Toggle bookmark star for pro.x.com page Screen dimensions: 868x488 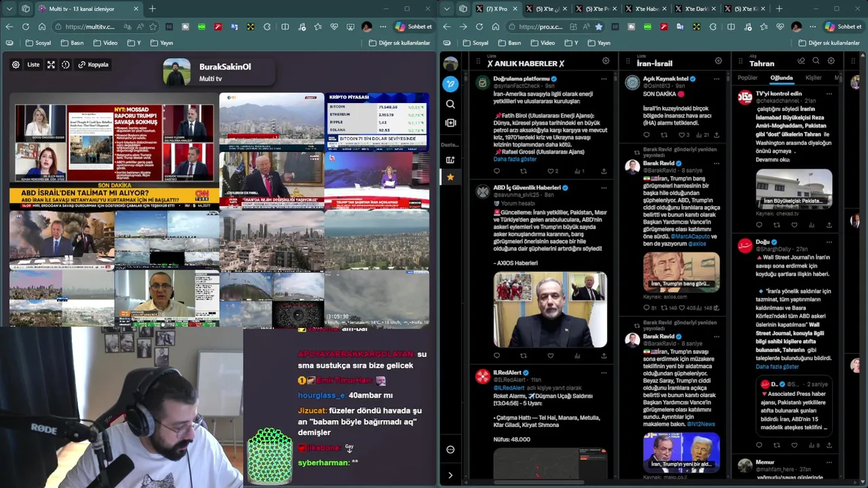[599, 26]
